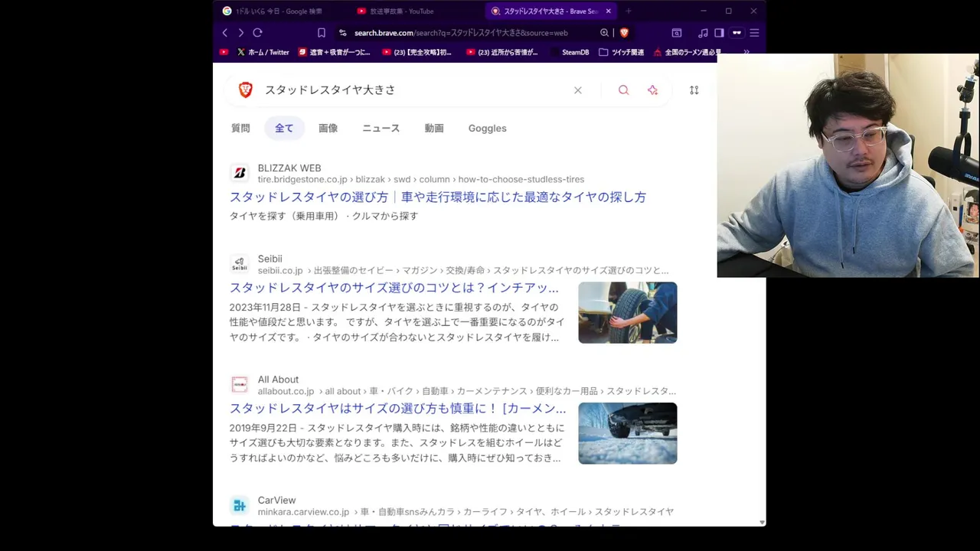980x551 pixels.
Task: Open the SteamDB bookmark
Action: pyautogui.click(x=570, y=52)
